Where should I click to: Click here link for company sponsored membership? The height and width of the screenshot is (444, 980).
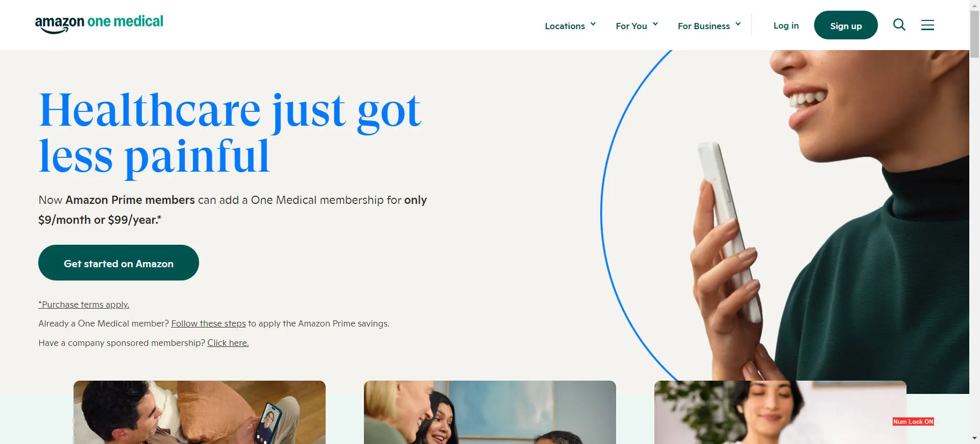pos(228,343)
